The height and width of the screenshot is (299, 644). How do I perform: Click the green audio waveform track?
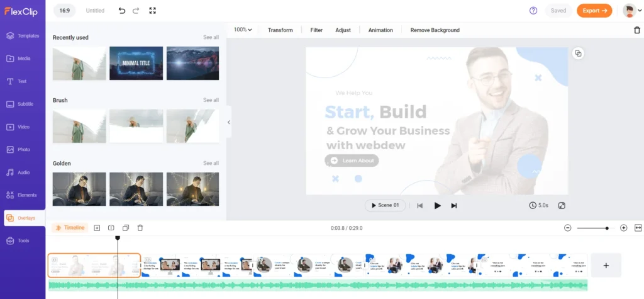click(x=318, y=285)
